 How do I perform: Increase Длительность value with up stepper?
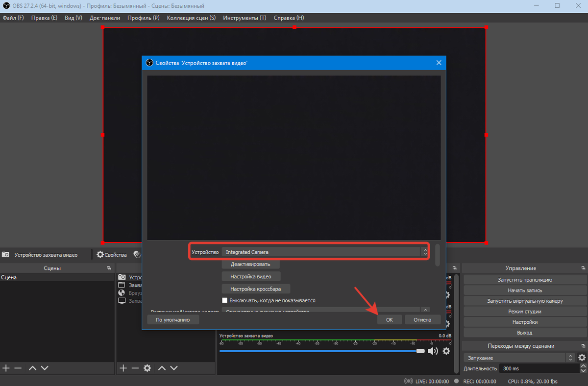pyautogui.click(x=583, y=366)
